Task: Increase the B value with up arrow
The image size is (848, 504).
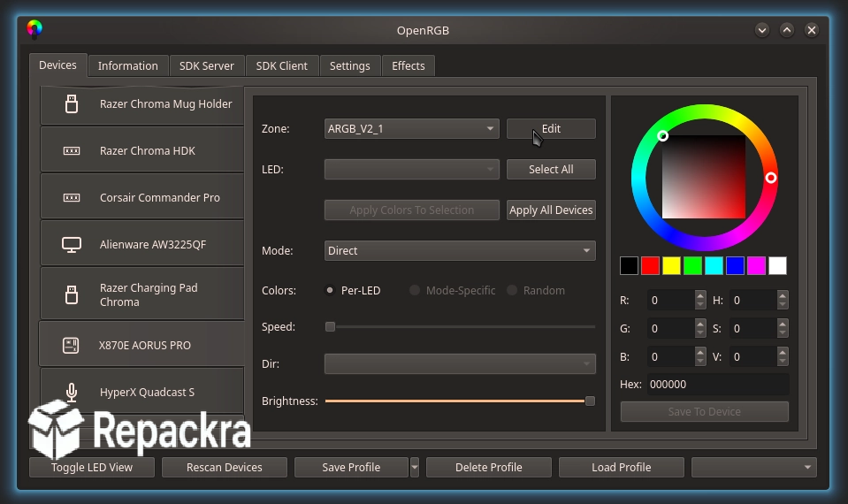Action: click(x=700, y=352)
